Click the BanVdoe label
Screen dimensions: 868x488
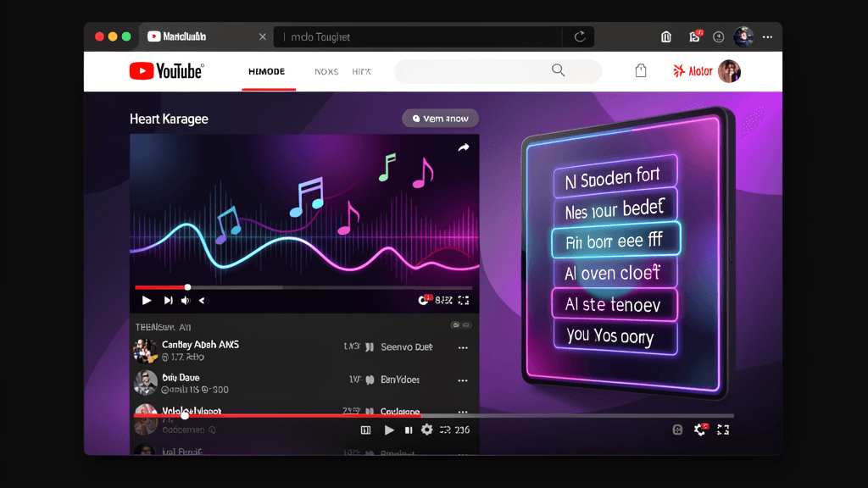pyautogui.click(x=400, y=380)
